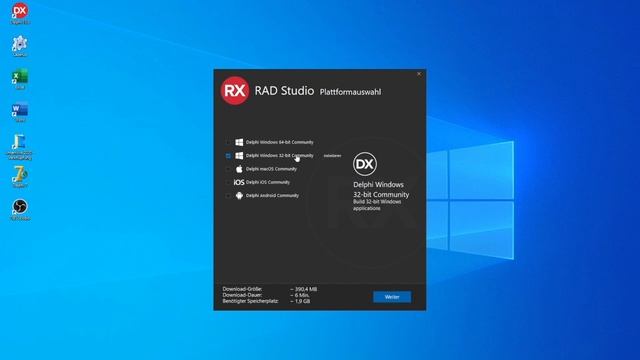Click the 'Delphi Android Community' label

coord(272,196)
